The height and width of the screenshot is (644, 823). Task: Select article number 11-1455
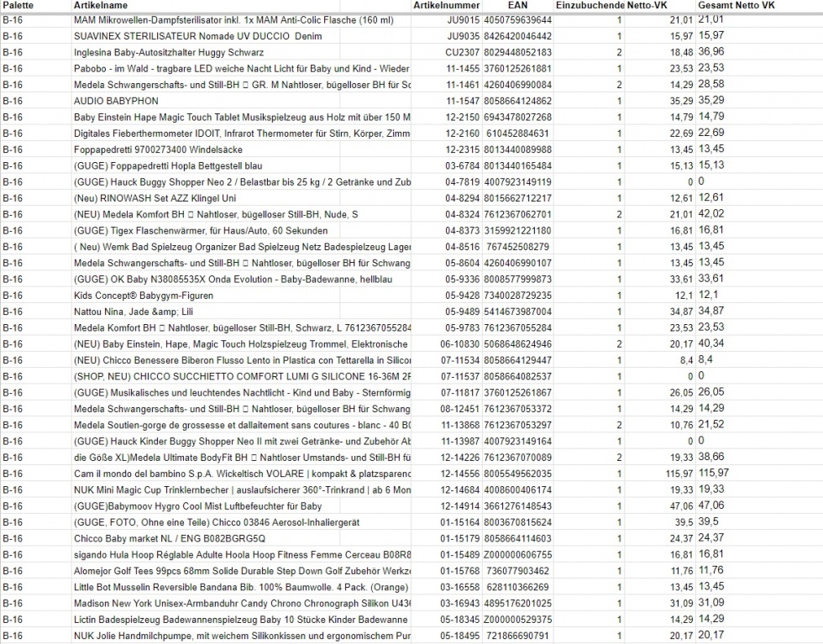point(463,69)
